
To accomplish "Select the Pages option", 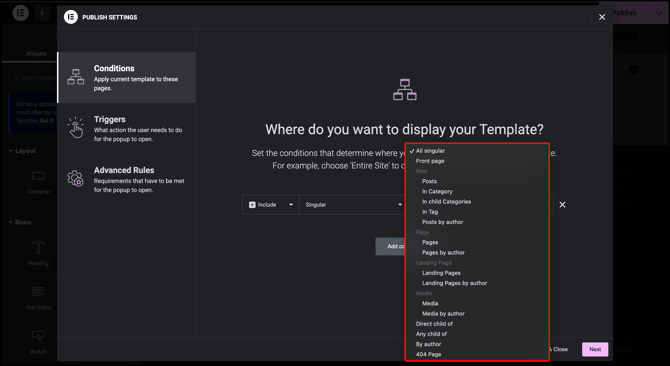I will [430, 242].
